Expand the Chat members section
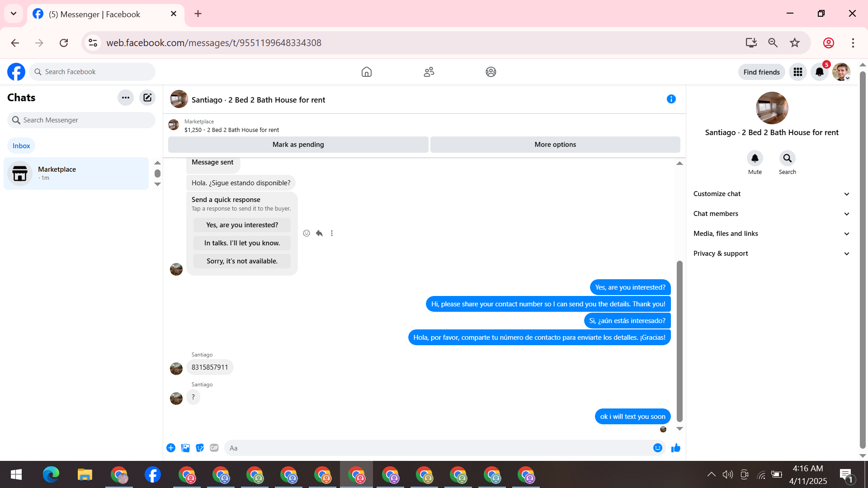 771,214
